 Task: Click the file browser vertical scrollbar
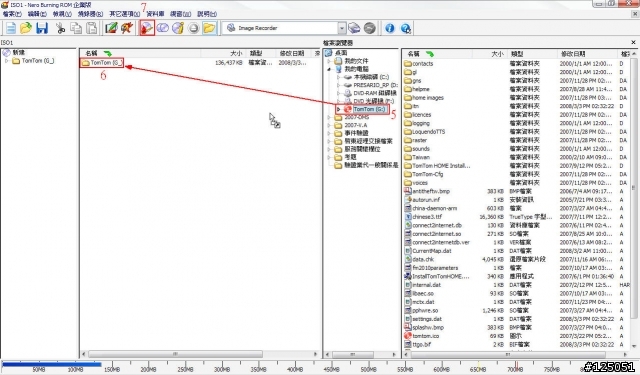tap(633, 188)
